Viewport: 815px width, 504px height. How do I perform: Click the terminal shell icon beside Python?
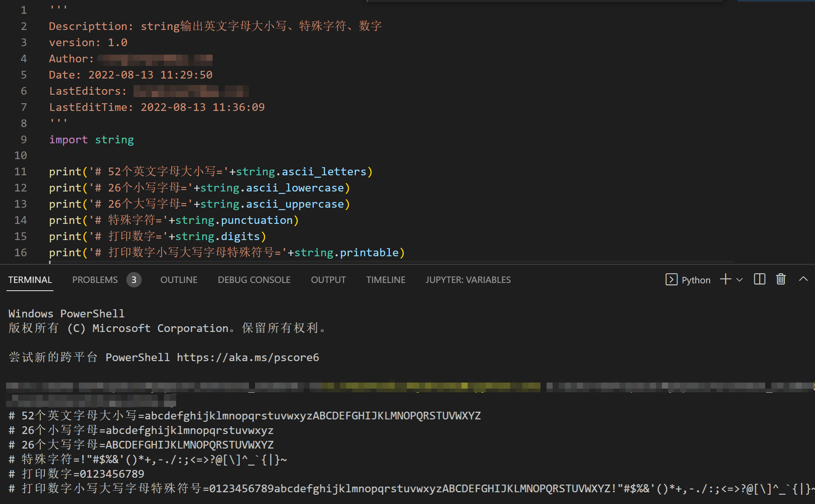tap(671, 280)
